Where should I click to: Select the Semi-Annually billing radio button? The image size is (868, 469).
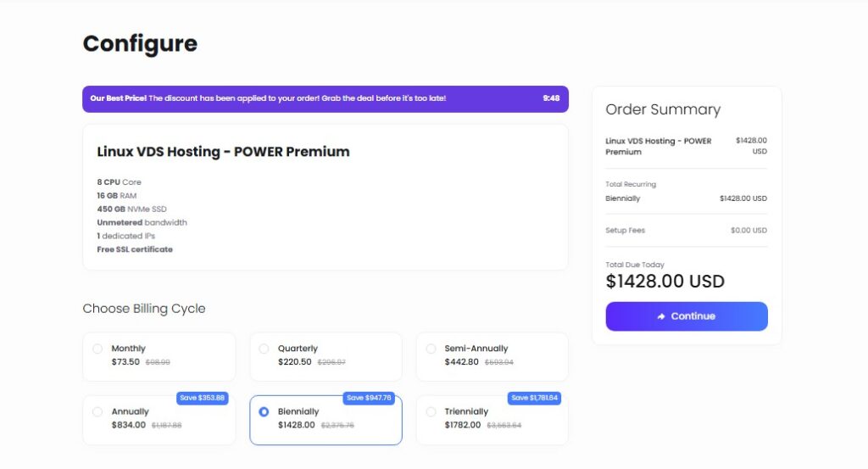tap(431, 349)
